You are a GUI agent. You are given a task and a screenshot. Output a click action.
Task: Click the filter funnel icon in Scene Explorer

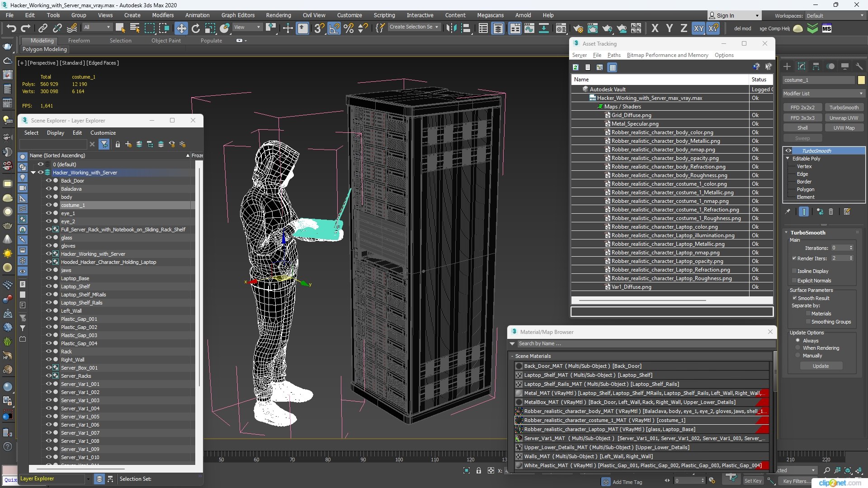pos(104,144)
